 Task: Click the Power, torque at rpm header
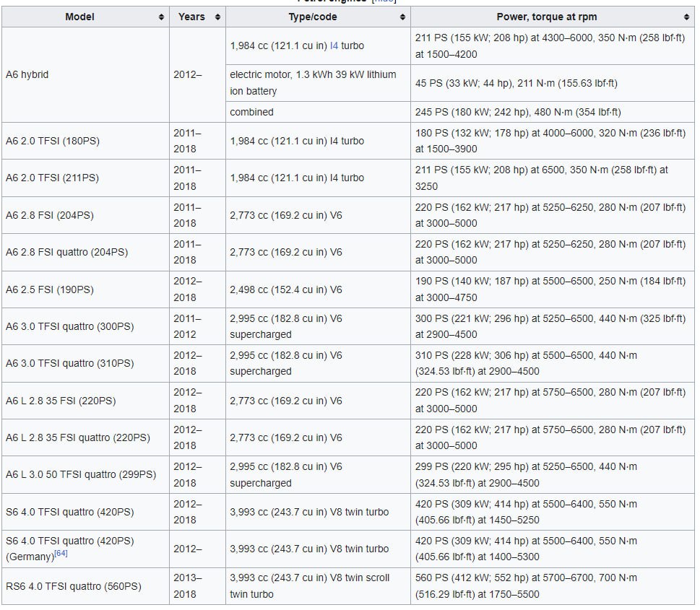[553, 17]
